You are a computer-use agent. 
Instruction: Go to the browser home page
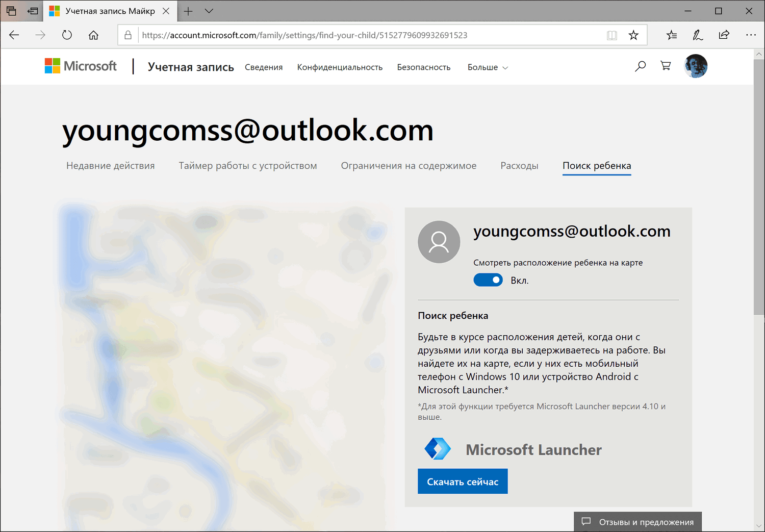coord(93,35)
